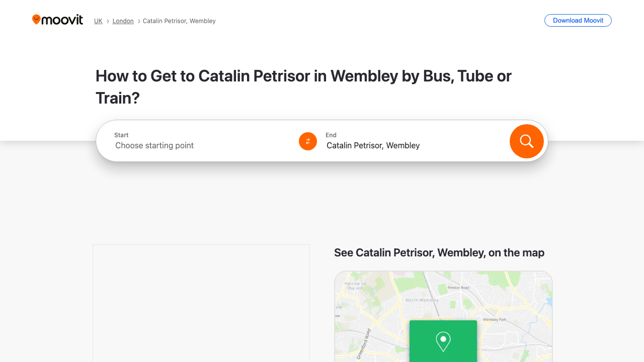Select the Catalin Petrisor, Wembley breadcrumb text

coord(179,21)
